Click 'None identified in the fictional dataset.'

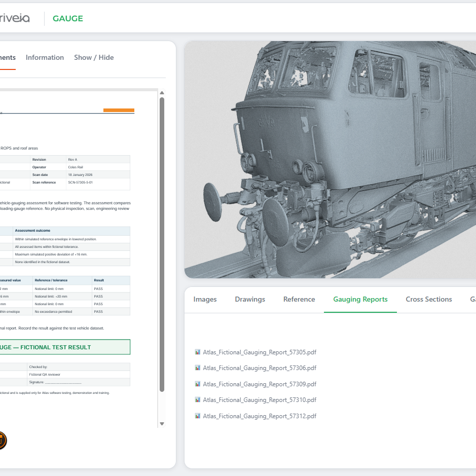coord(43,262)
